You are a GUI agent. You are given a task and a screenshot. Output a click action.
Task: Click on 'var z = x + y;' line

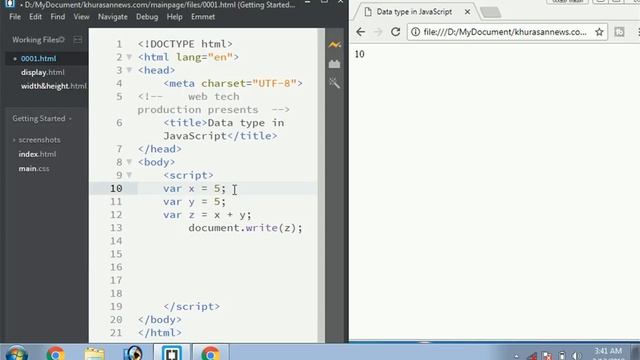(207, 215)
